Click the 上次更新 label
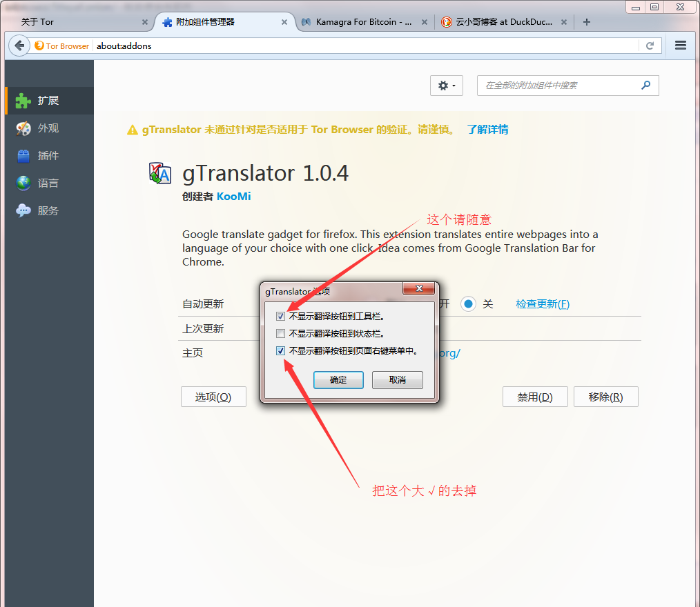This screenshot has height=607, width=700. pyautogui.click(x=203, y=329)
